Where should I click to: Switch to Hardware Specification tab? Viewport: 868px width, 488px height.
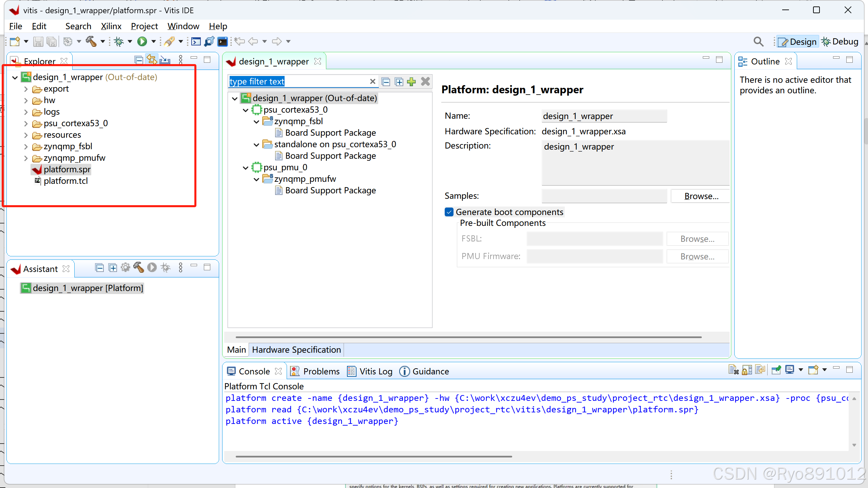coord(296,350)
